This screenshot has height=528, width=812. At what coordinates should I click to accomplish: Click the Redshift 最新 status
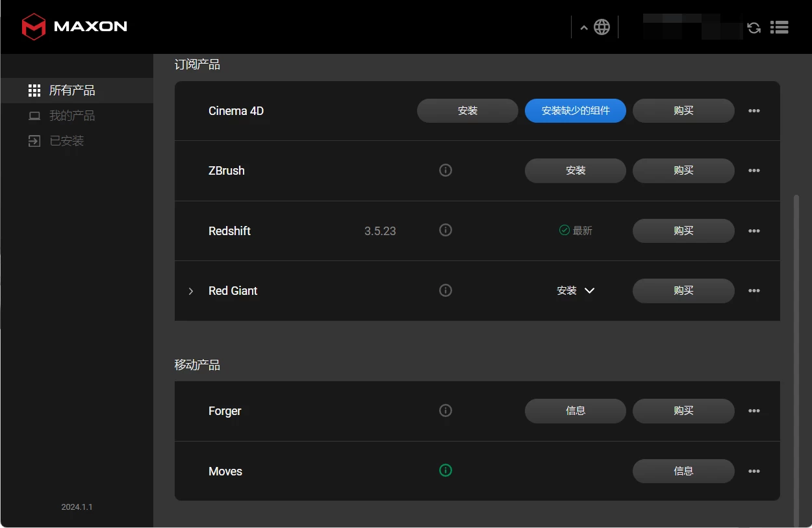click(x=576, y=231)
